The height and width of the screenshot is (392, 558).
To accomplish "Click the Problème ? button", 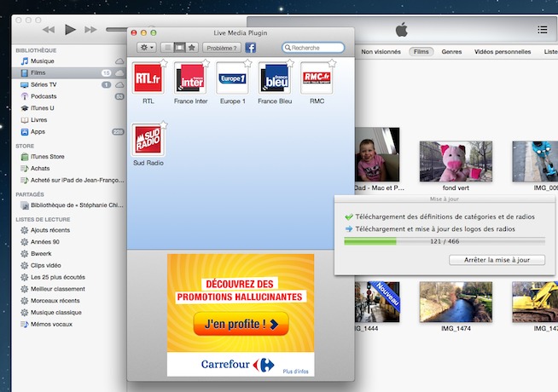I will [222, 48].
